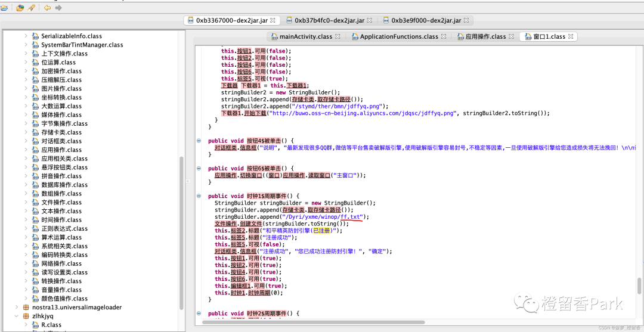644x332 pixels.
Task: Go back with the left arrow icon
Action: 47,8
